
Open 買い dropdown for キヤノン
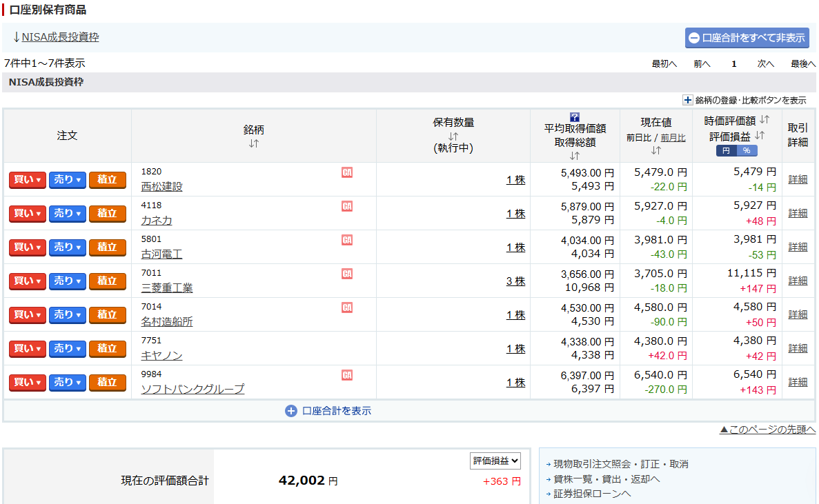coord(27,348)
